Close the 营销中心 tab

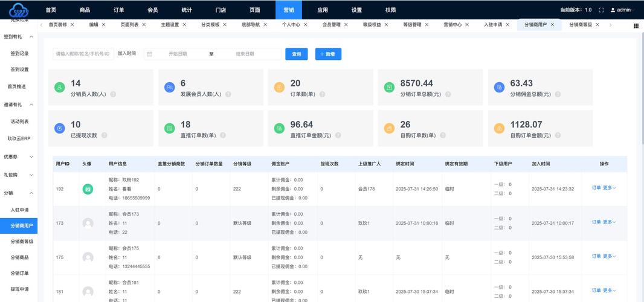(x=467, y=25)
